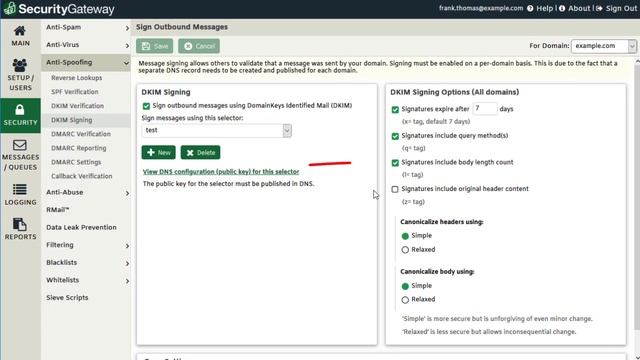Open Sieve Scripts menu item
Viewport: 640px width, 360px height.
(x=67, y=298)
